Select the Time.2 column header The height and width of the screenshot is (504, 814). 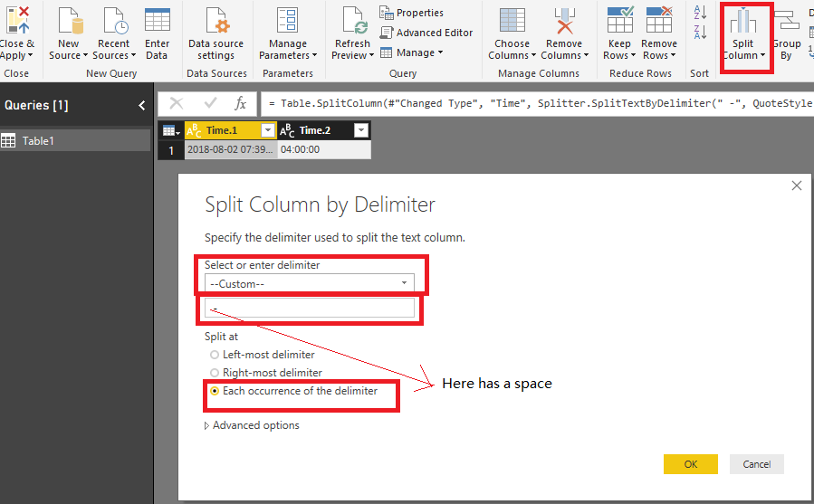point(324,130)
